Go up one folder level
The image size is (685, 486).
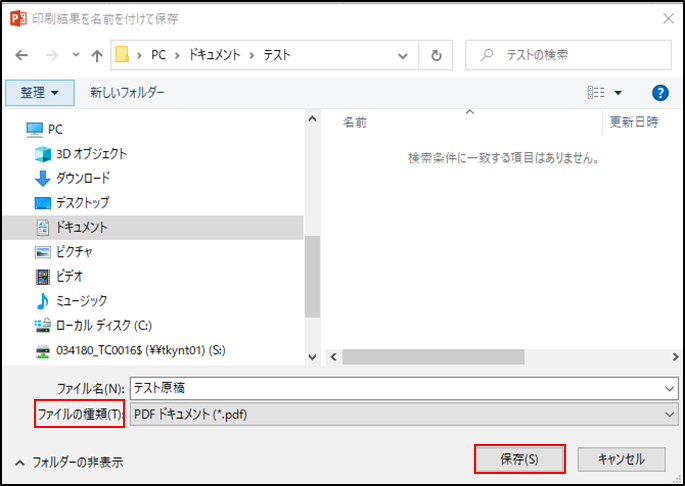[97, 55]
